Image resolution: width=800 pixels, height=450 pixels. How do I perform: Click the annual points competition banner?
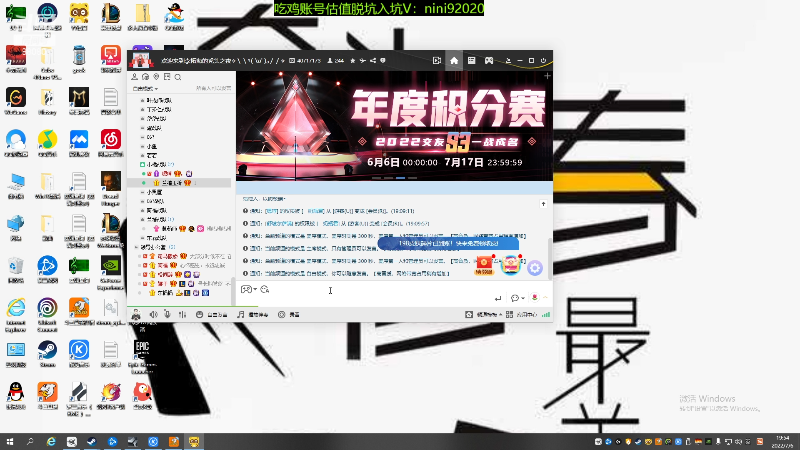(x=394, y=126)
